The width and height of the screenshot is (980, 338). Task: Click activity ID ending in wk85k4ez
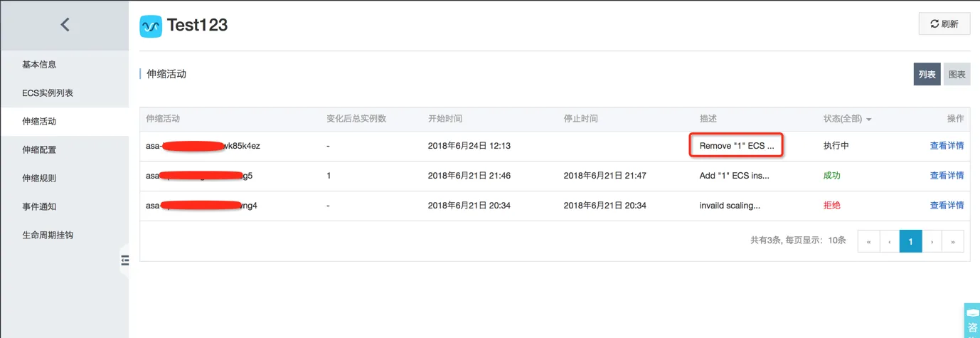(x=203, y=146)
